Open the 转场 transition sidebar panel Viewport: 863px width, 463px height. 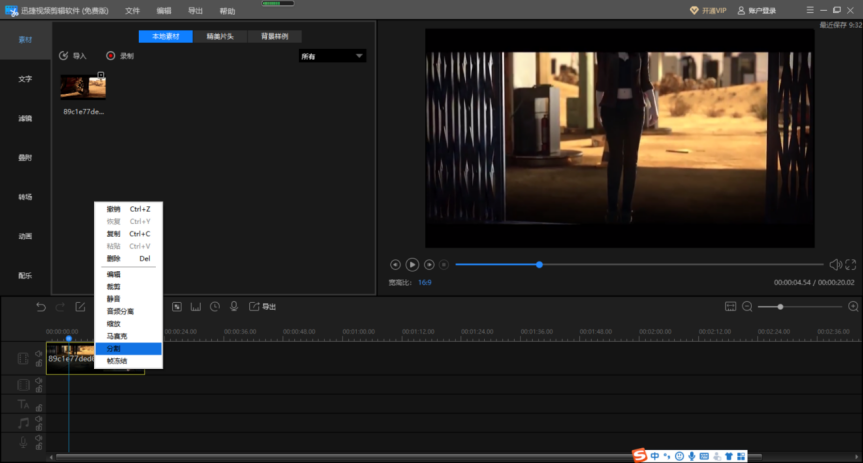coord(25,197)
